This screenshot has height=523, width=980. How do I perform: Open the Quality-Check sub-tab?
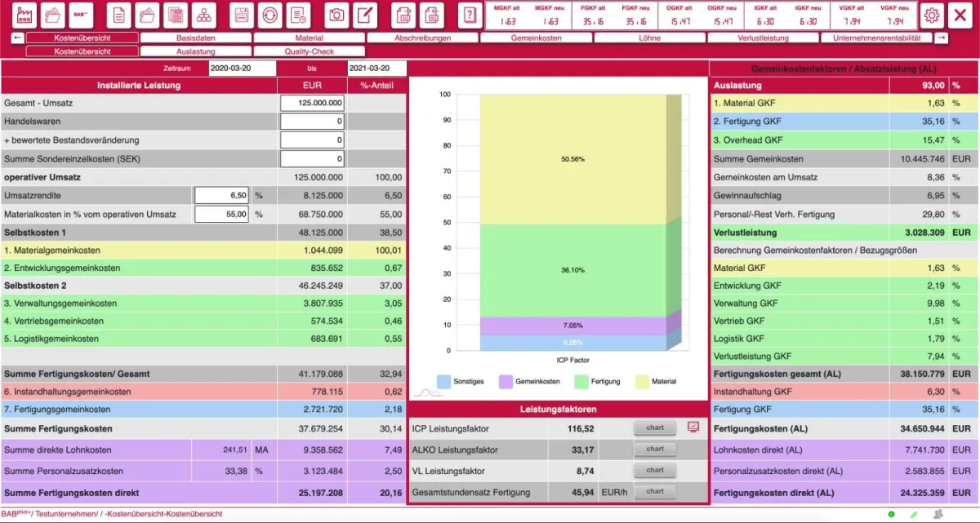pos(310,51)
